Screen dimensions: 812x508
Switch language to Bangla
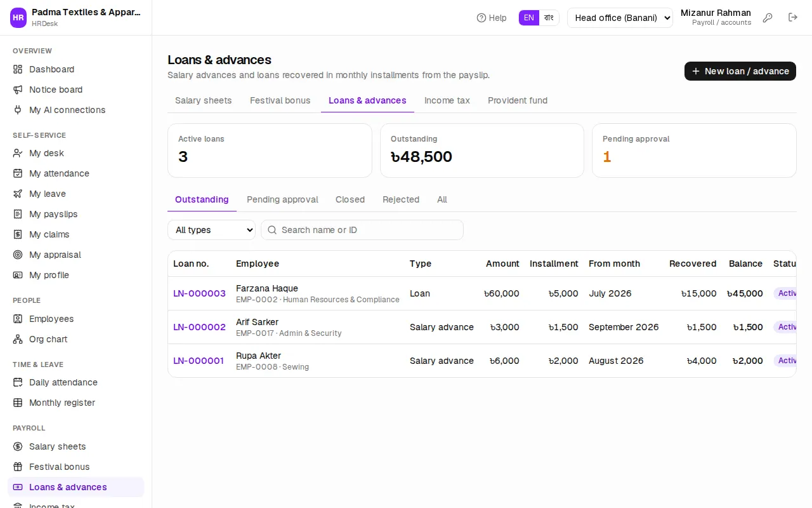(549, 18)
